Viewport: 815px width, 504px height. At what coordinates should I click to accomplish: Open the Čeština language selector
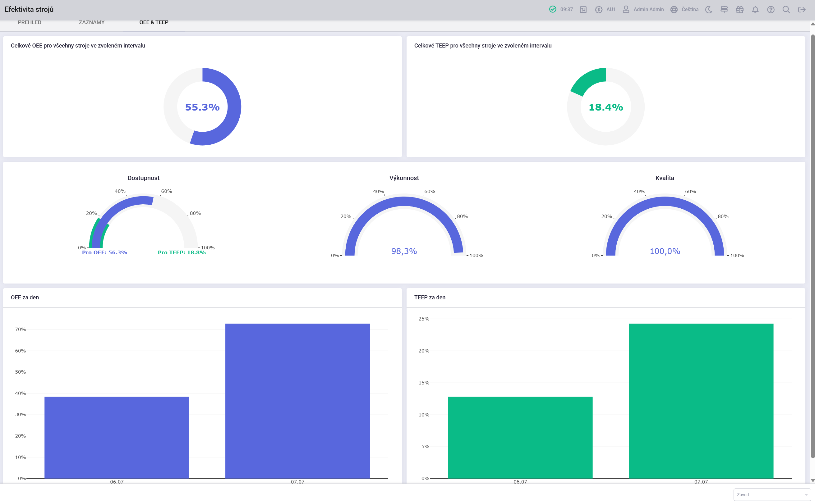tap(684, 9)
